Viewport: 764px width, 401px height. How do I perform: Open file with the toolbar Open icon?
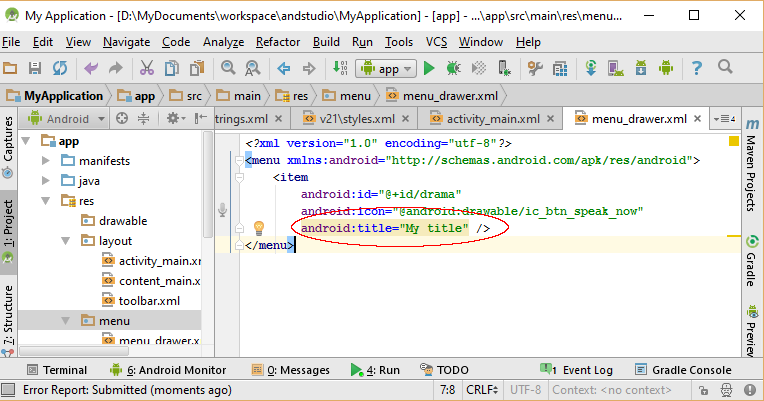pos(10,68)
